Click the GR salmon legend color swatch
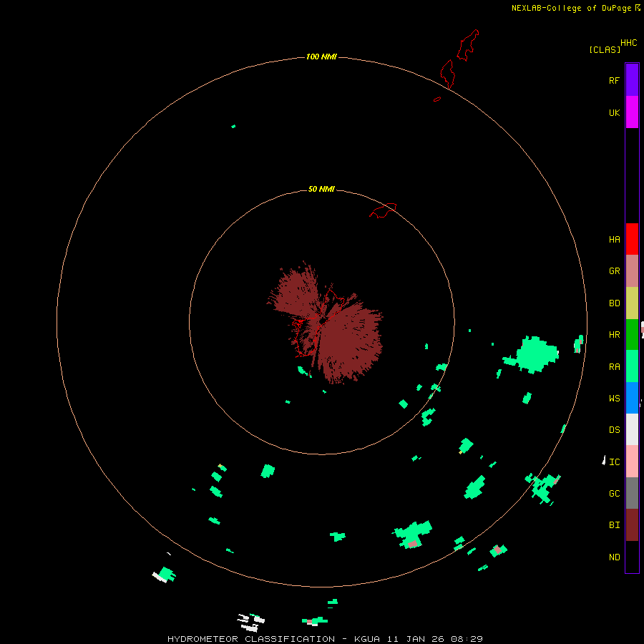Screen dimensions: 644x644 click(632, 271)
